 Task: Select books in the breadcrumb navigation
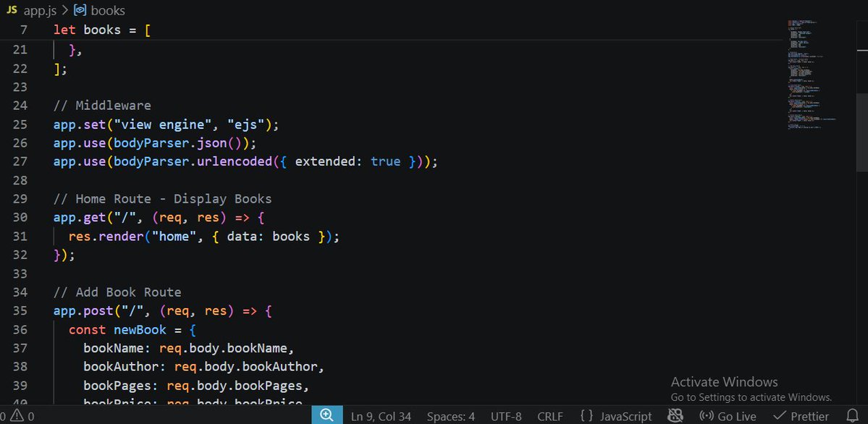[x=107, y=10]
